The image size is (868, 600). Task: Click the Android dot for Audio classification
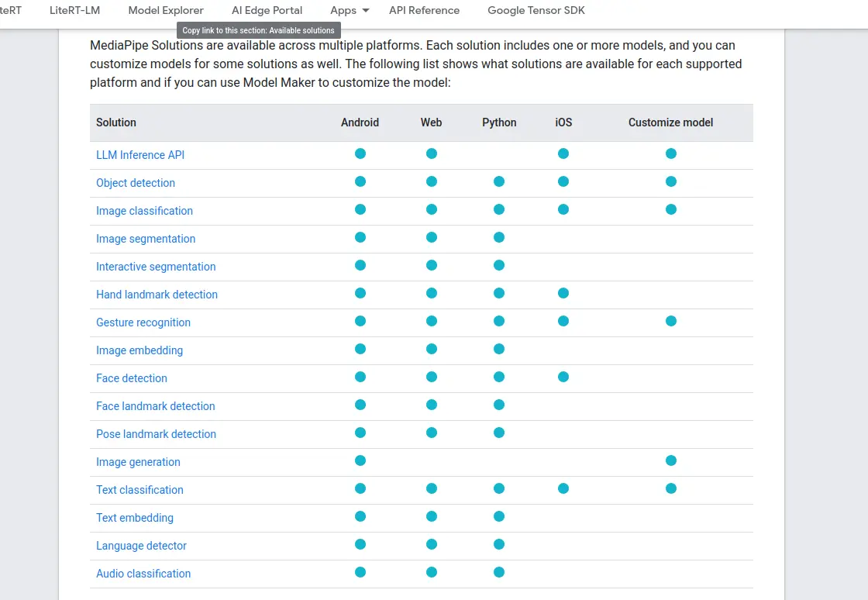click(x=360, y=572)
